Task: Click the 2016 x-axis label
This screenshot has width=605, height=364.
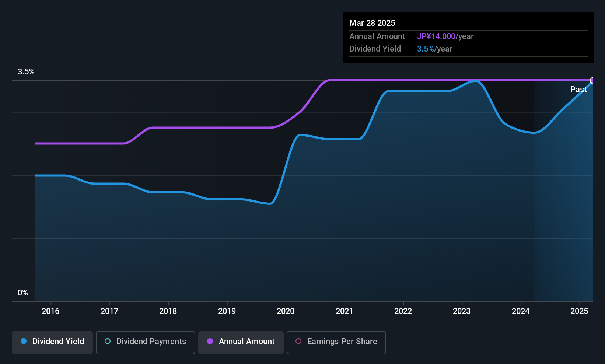Action: pyautogui.click(x=50, y=311)
